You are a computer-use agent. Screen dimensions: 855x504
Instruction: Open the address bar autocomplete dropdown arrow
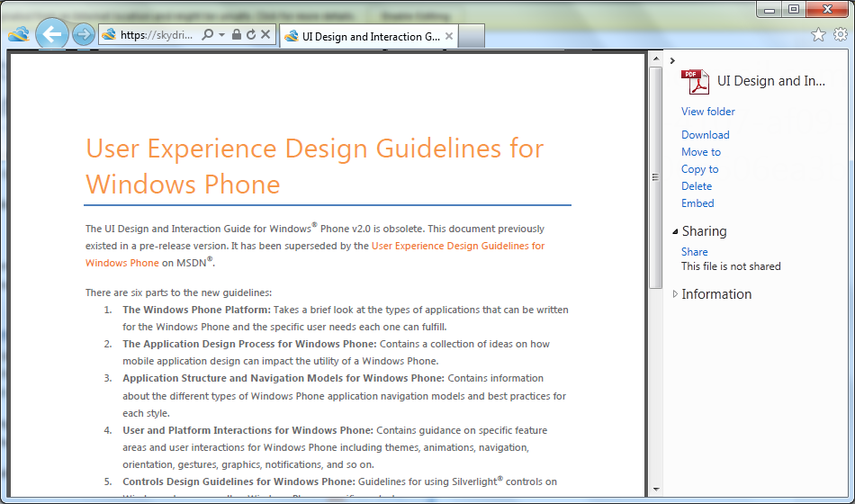[x=221, y=35]
